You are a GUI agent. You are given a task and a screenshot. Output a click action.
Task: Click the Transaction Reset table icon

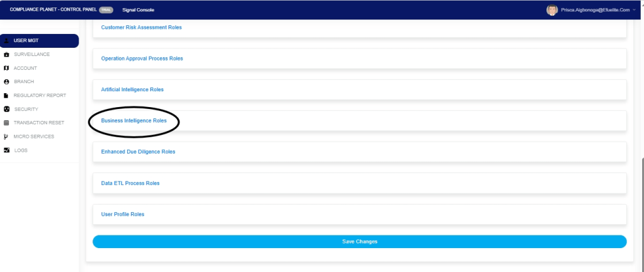tap(6, 123)
